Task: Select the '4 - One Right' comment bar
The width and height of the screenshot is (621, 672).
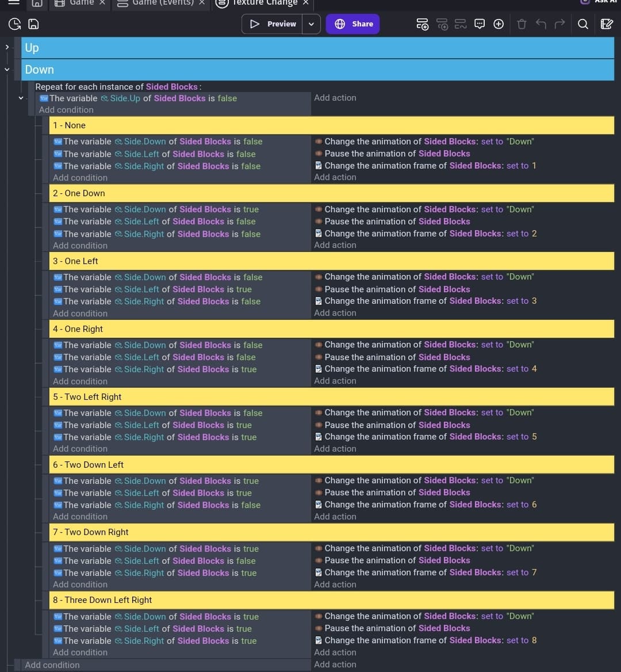Action: coord(331,329)
